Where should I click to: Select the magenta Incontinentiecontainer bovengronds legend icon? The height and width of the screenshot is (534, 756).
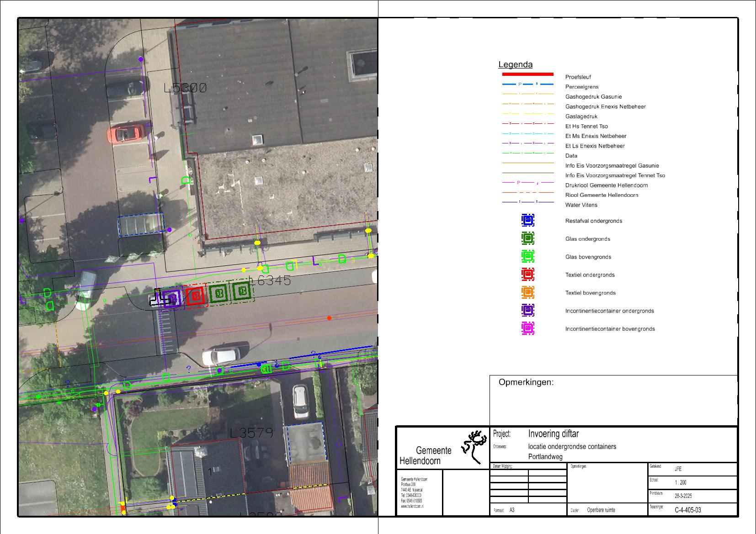[527, 328]
